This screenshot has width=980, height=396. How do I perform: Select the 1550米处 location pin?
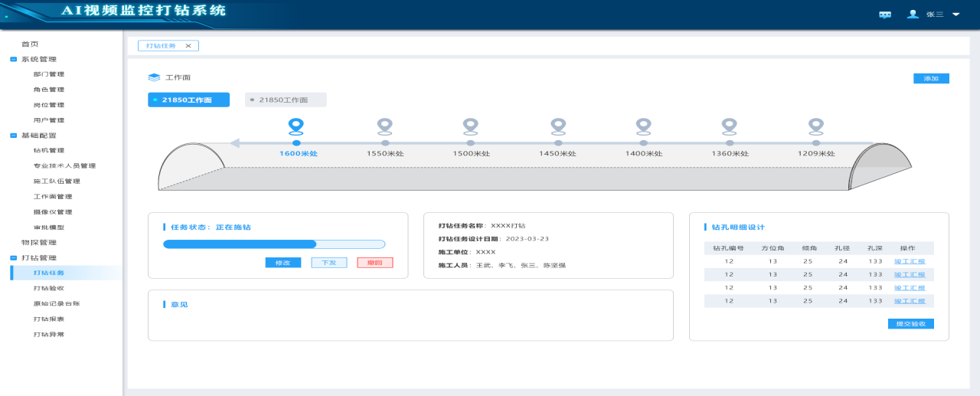coord(385,125)
